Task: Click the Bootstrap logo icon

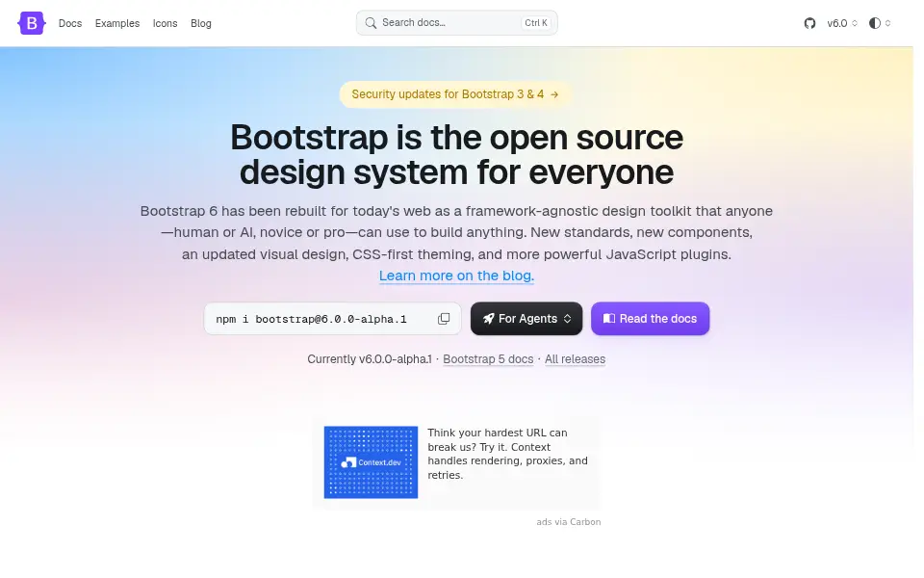Action: [x=32, y=23]
